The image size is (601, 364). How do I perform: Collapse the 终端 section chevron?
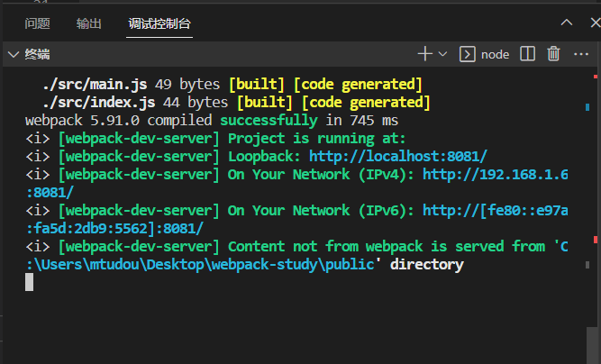pyautogui.click(x=13, y=54)
